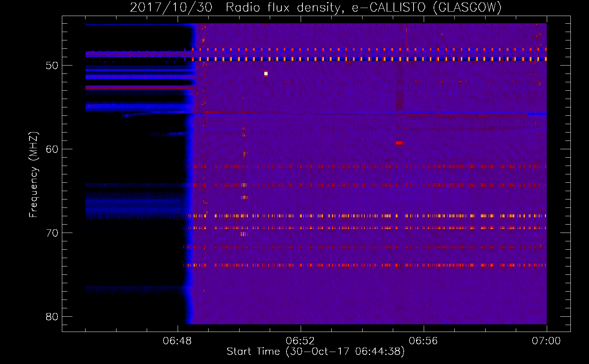The width and height of the screenshot is (589, 364).
Task: Click the 'Frequency (MHZ)' axis label
Action: pyautogui.click(x=33, y=175)
